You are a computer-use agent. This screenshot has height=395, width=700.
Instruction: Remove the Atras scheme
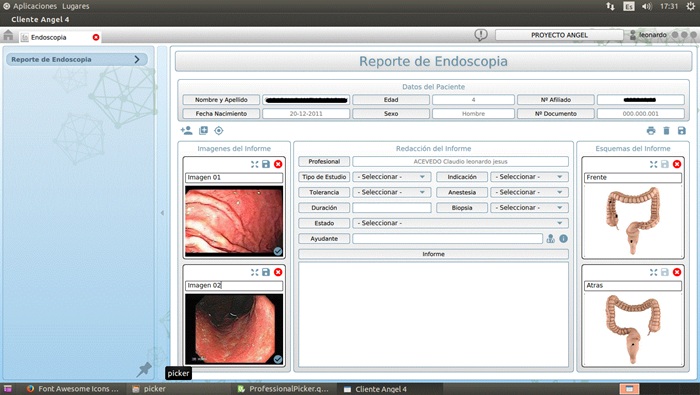[x=677, y=272]
